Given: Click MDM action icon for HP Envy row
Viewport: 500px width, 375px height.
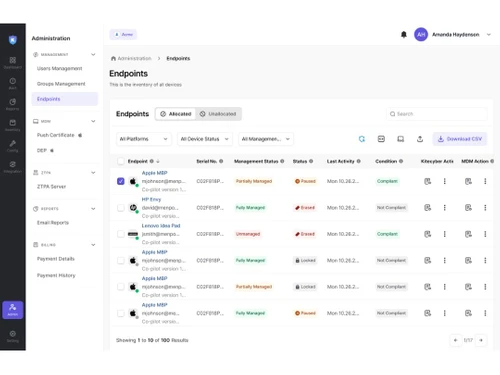Looking at the screenshot, I should coord(468,208).
